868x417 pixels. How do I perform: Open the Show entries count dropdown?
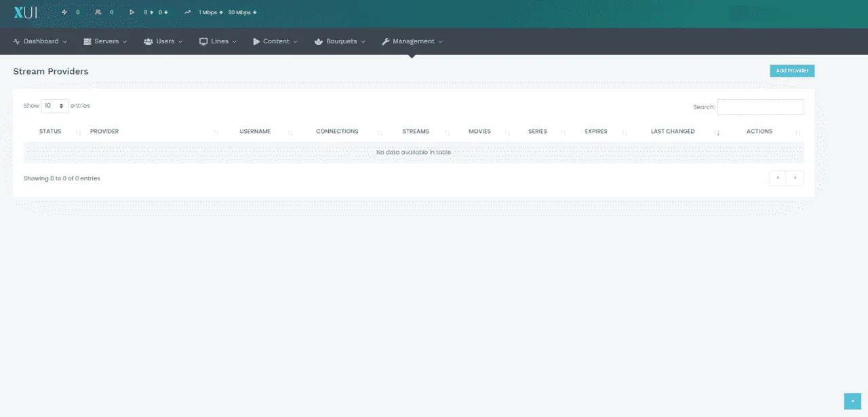[x=55, y=106]
